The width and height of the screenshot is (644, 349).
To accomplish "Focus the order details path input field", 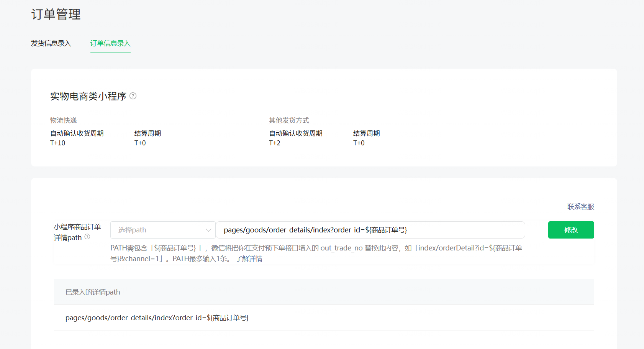I will click(x=370, y=230).
